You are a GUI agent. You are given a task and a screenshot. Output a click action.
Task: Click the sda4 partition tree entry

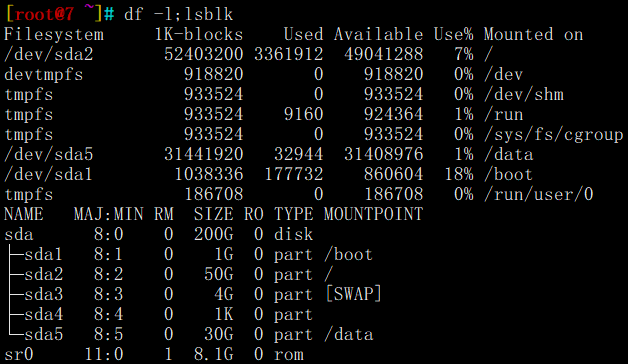pos(43,315)
